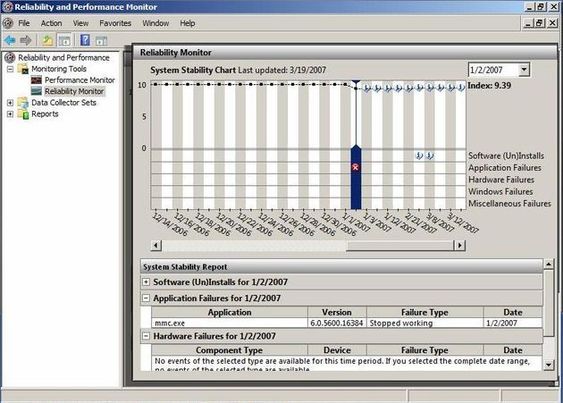Select Performance Monitor in the tree
The image size is (563, 403).
[79, 80]
